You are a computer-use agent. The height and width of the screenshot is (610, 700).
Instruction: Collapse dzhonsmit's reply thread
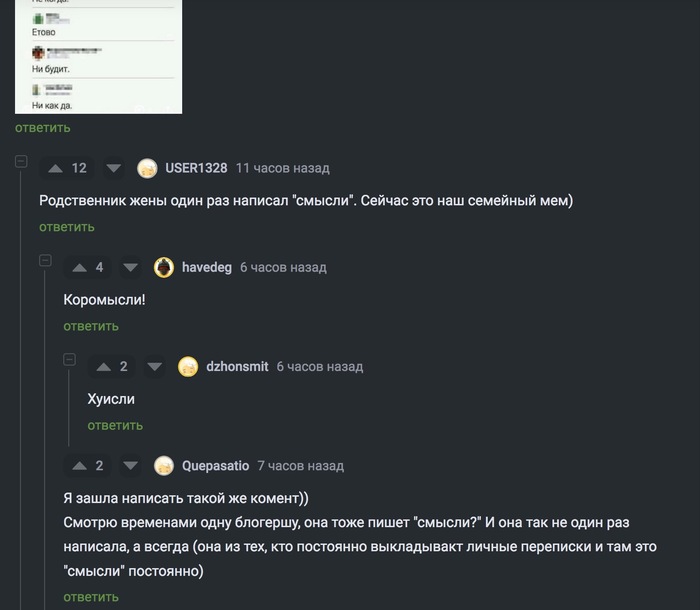coord(68,360)
